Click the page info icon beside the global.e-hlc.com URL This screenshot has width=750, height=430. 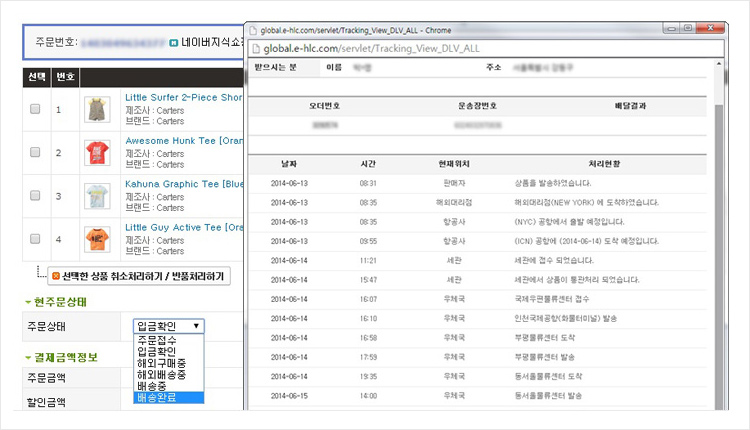(256, 48)
